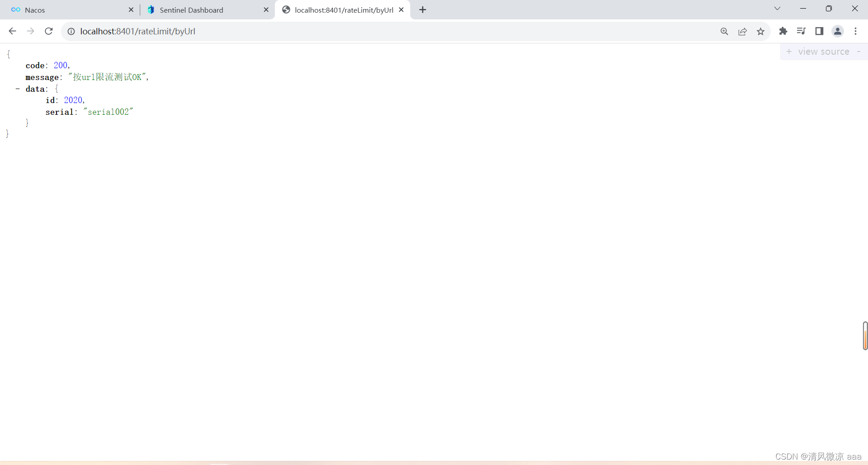
Task: Click the data key label
Action: [x=35, y=89]
